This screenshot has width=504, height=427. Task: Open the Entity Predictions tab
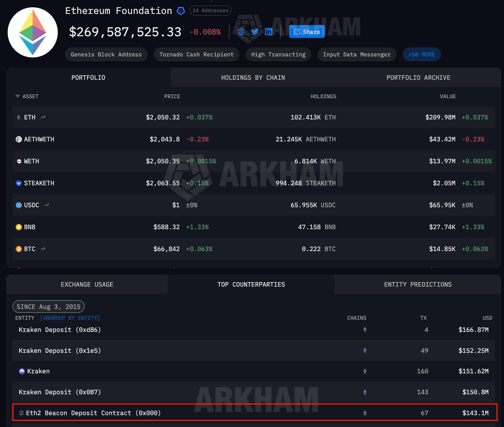click(418, 284)
